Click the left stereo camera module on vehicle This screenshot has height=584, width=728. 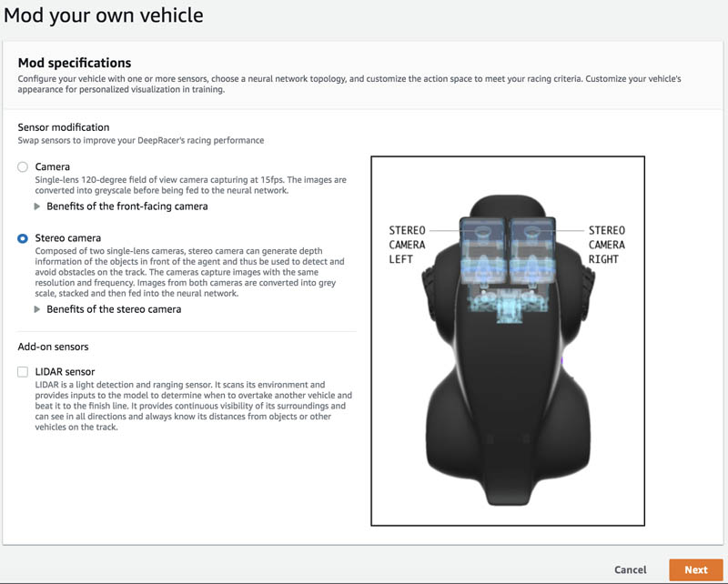[x=482, y=251]
